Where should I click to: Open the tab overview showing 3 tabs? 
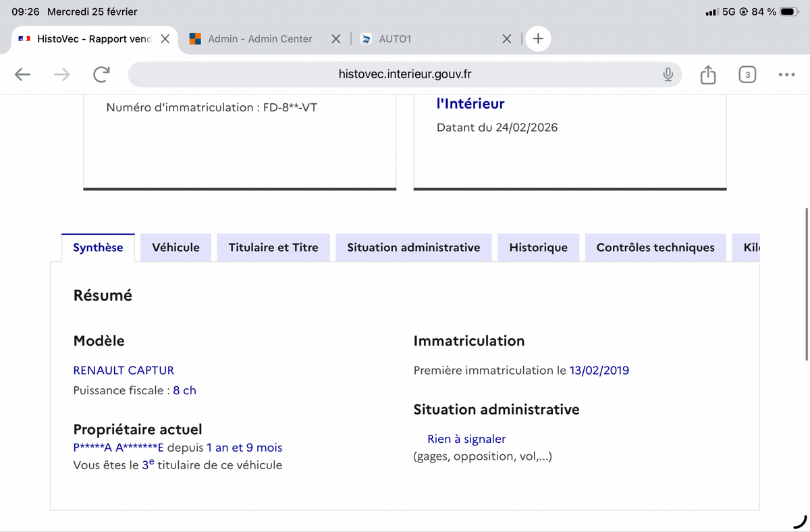coord(747,74)
